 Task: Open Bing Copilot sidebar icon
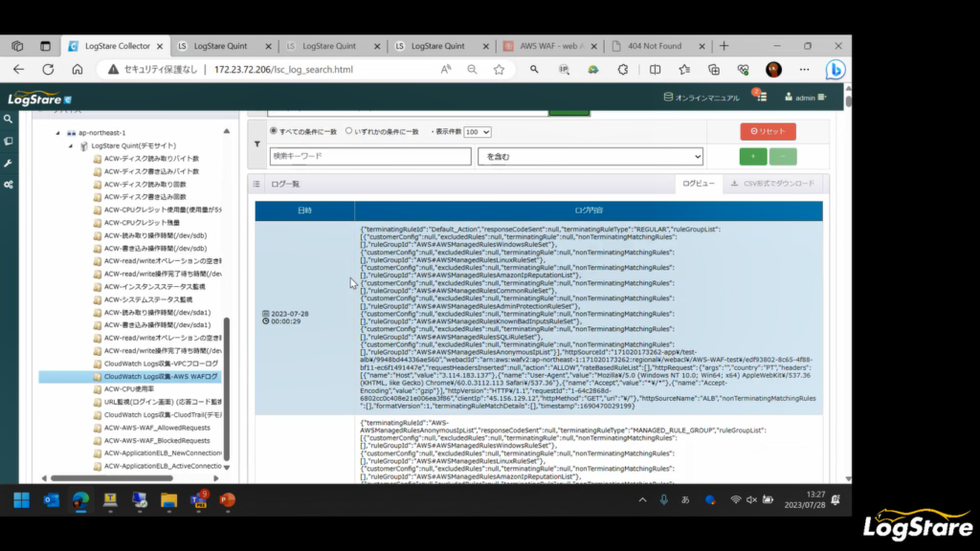(x=835, y=69)
